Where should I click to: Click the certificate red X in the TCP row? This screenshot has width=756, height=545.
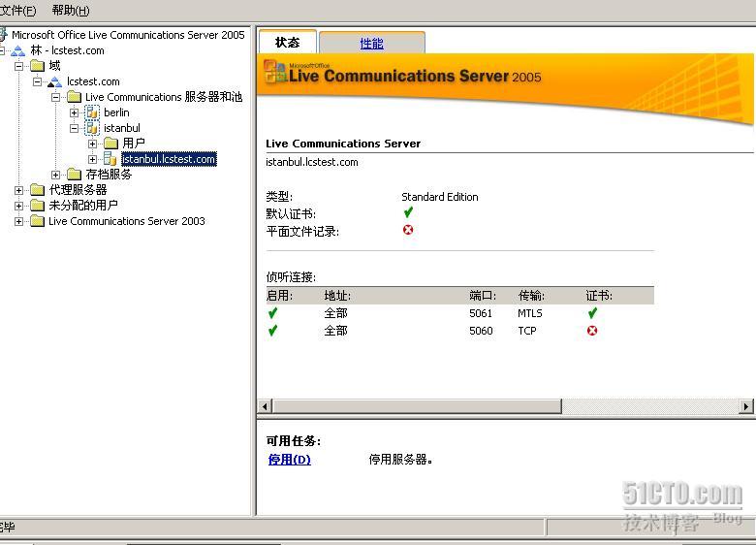pyautogui.click(x=592, y=331)
